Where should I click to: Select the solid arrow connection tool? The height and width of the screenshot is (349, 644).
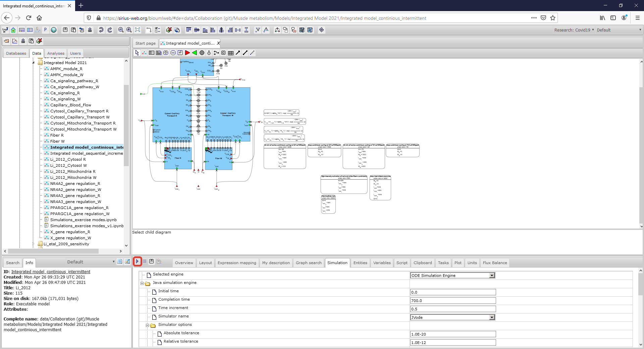click(238, 53)
